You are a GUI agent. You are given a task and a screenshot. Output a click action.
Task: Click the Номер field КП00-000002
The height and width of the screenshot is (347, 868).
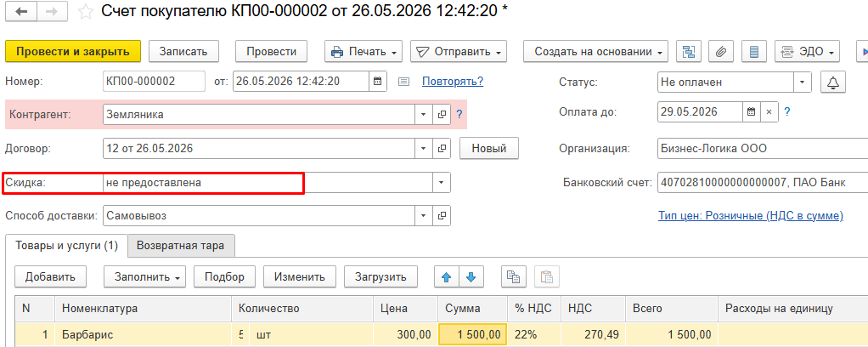(154, 82)
